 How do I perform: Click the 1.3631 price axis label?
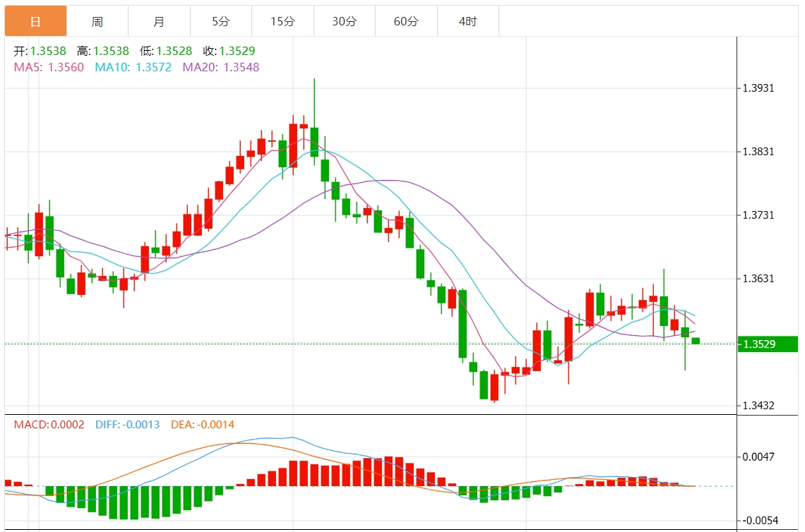758,279
